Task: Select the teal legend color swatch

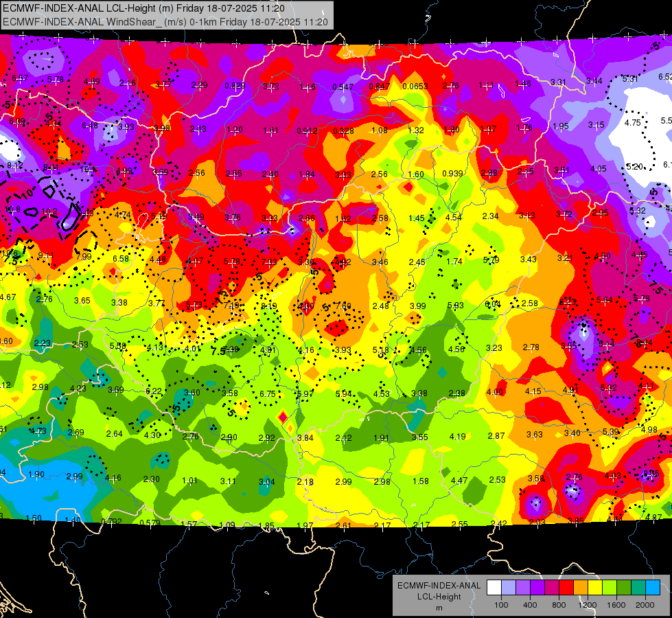Action: click(x=638, y=588)
